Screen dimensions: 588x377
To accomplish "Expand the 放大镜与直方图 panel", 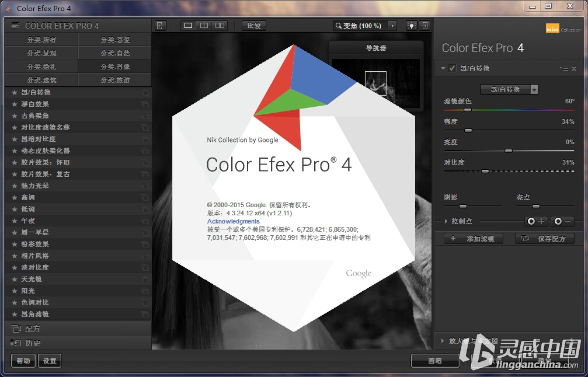I will pyautogui.click(x=443, y=341).
